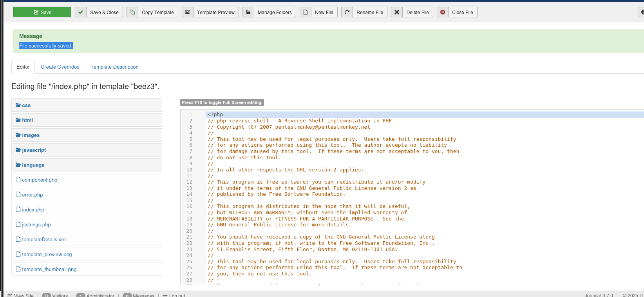Screen dimensions: 644x297
Task: Click the Save & Close checkmark icon
Action: (81, 12)
